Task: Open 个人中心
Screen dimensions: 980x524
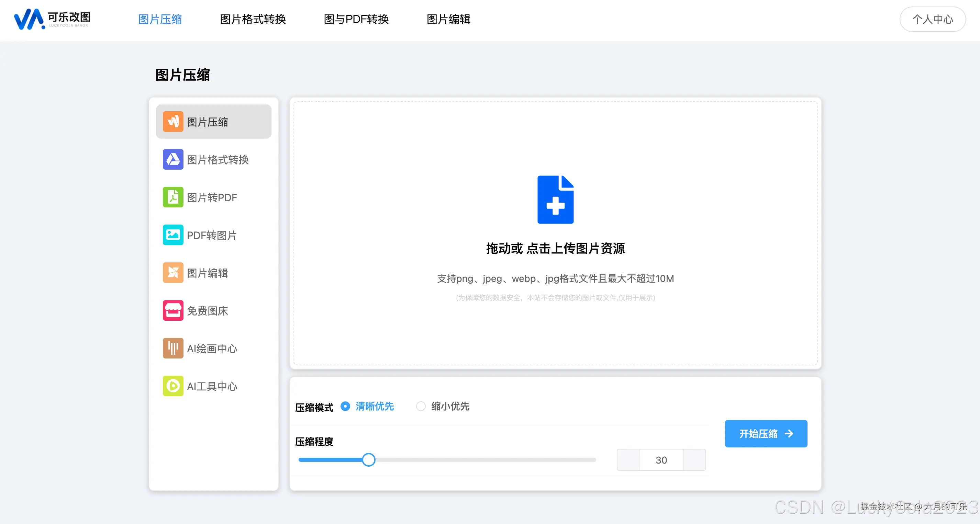Action: (933, 19)
